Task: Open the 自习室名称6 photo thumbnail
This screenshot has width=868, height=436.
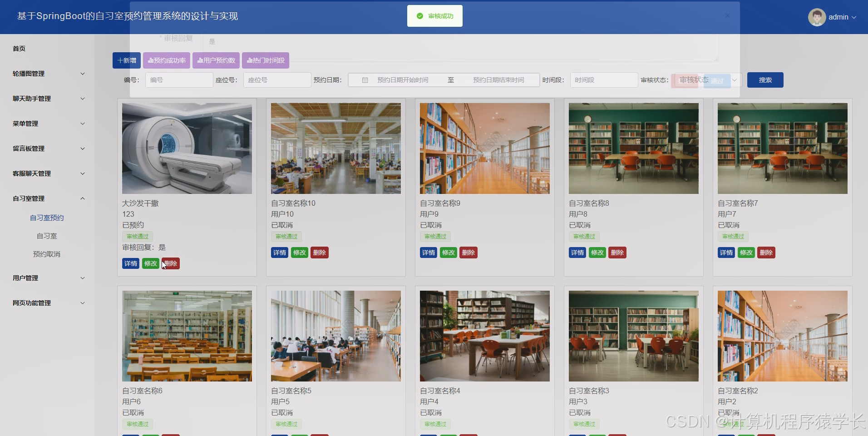Action: 187,336
